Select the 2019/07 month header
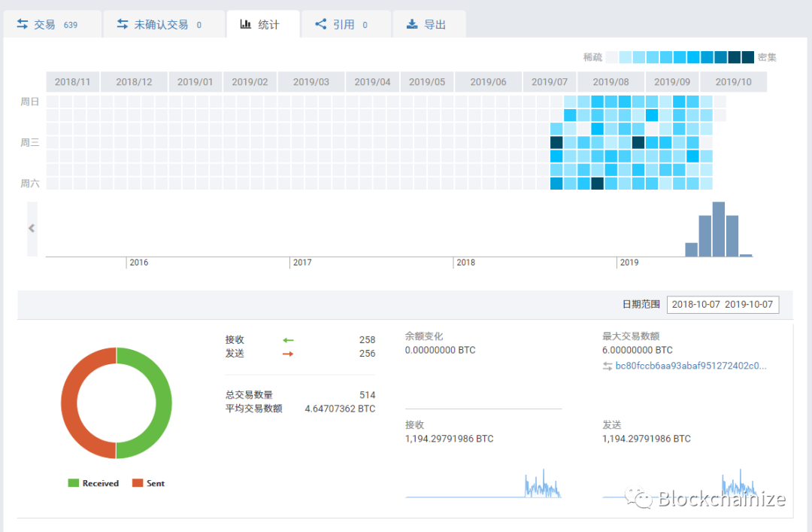 pos(550,82)
